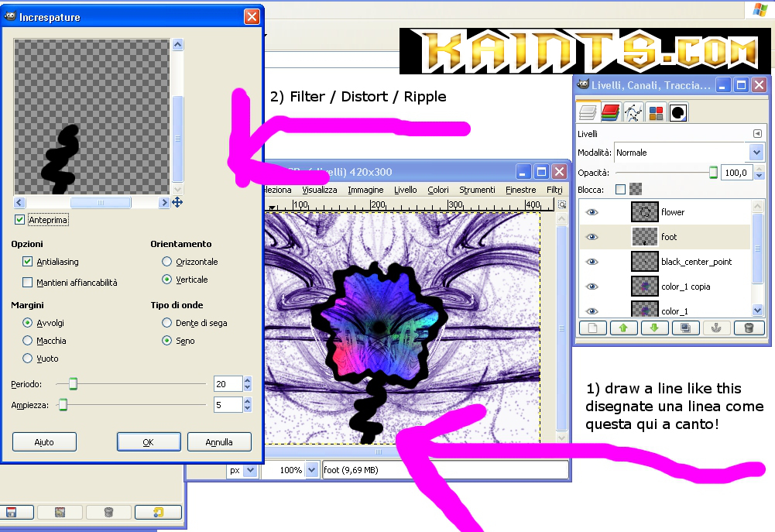Close the Increspature dialog
Viewport: 775px width, 532px height.
[x=252, y=17]
